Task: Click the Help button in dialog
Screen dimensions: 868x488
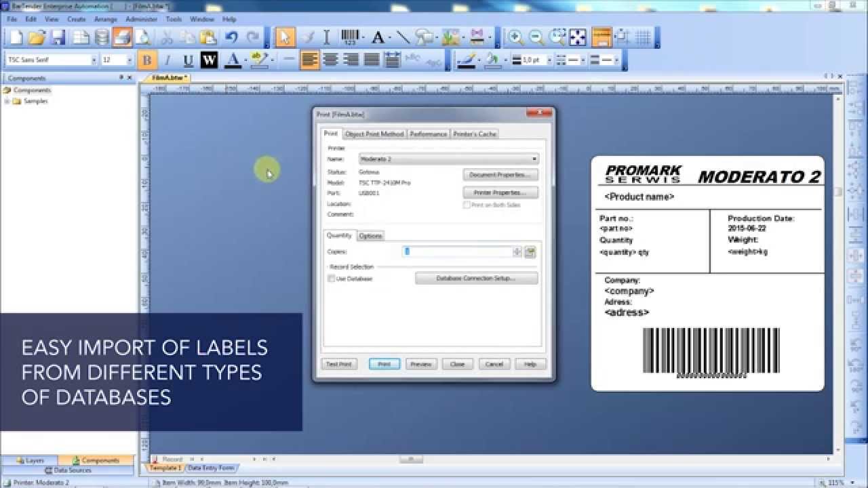Action: [x=530, y=365]
